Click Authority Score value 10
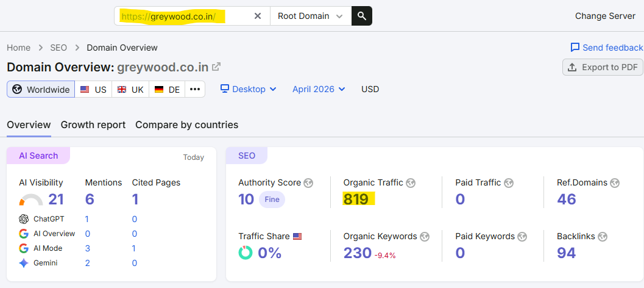This screenshot has width=644, height=288. tap(246, 200)
